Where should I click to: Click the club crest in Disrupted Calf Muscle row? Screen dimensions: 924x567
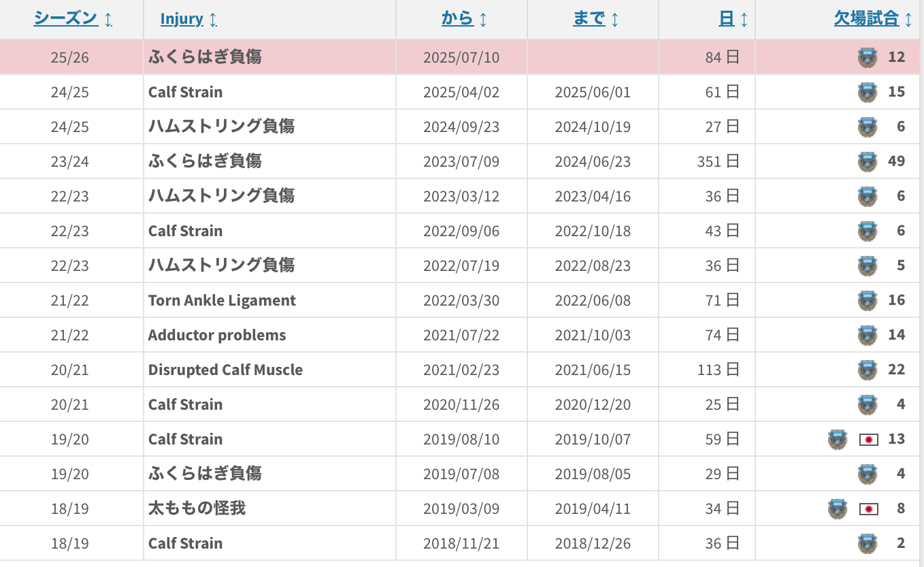tap(867, 370)
